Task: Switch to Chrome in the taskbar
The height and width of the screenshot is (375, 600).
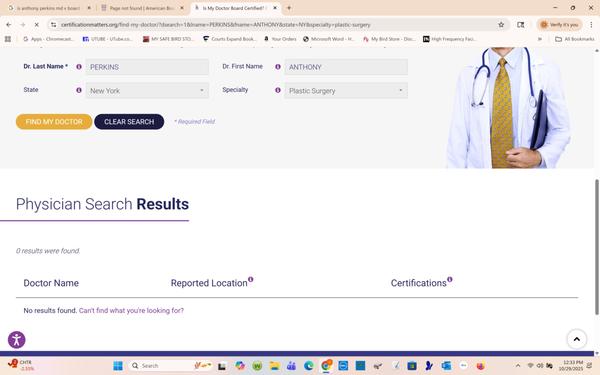Action: [326, 366]
